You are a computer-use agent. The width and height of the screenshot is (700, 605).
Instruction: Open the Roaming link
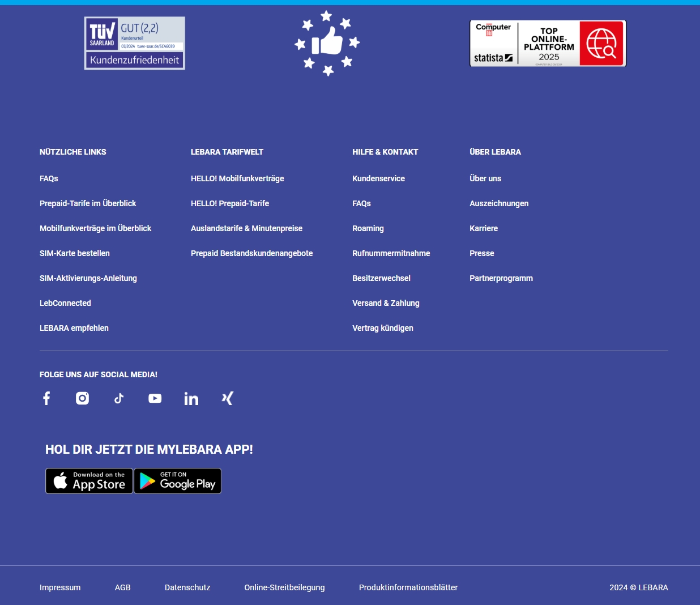pos(368,228)
